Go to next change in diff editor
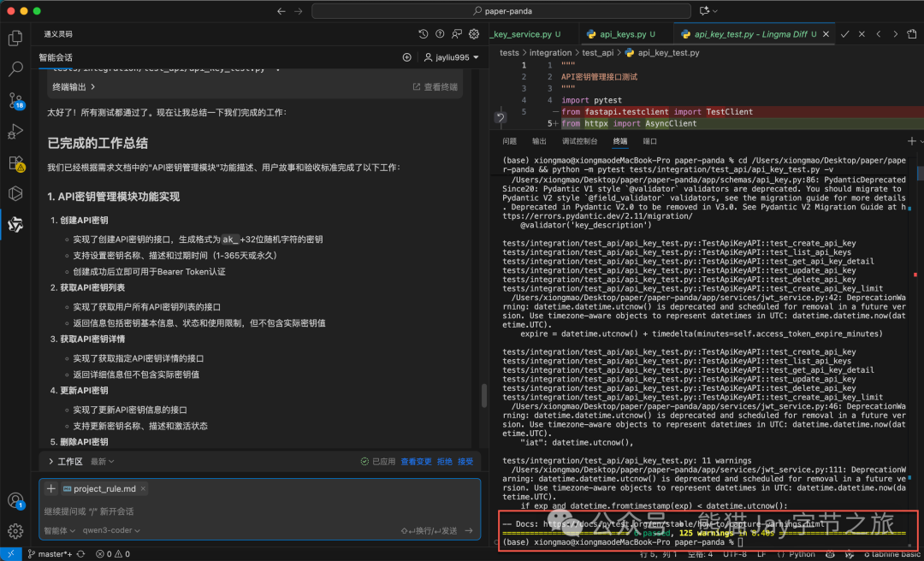The height and width of the screenshot is (561, 924). pos(896,34)
